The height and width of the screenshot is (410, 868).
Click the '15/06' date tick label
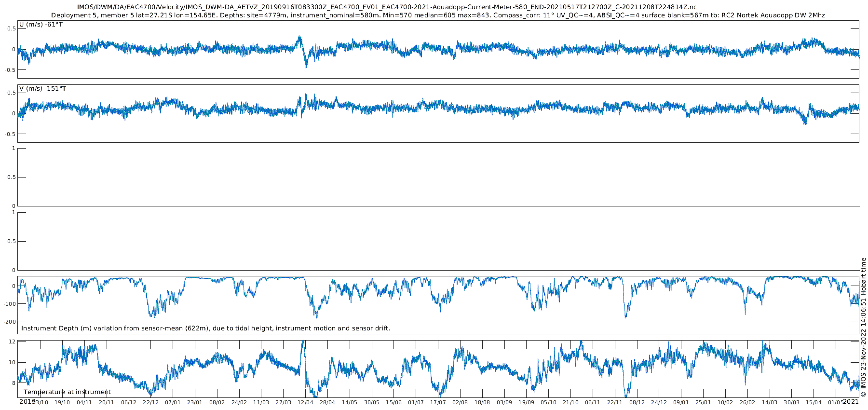pyautogui.click(x=394, y=402)
